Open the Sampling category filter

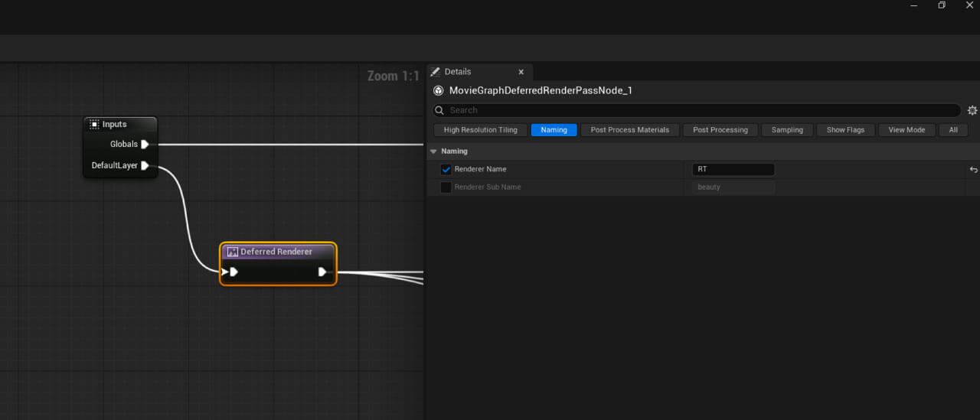[787, 130]
